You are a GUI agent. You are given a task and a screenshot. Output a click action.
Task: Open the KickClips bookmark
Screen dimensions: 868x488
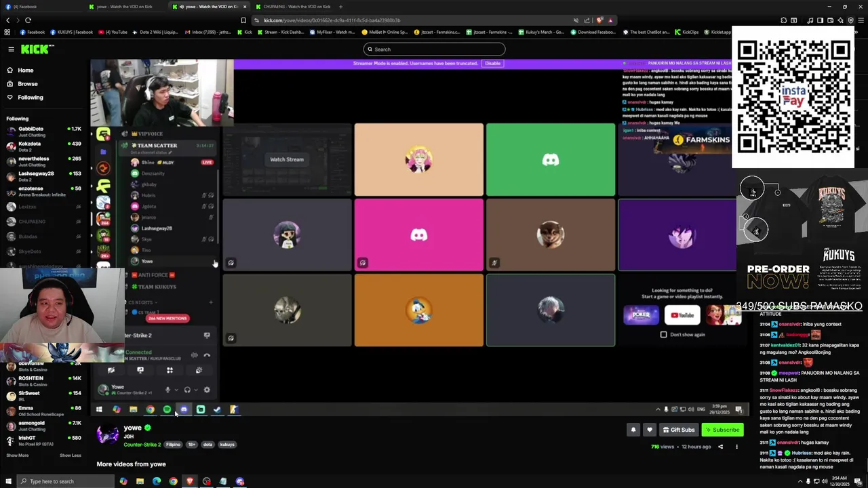coord(686,32)
